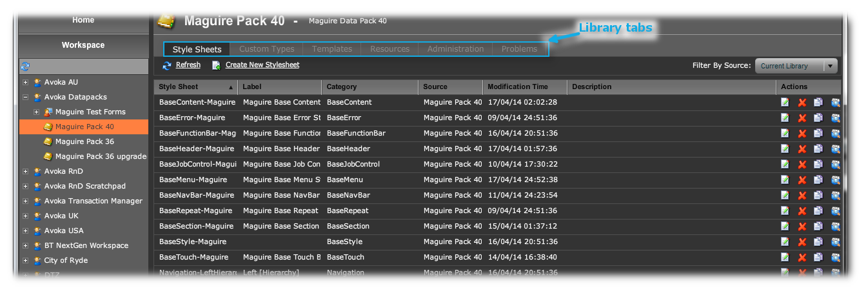Switch to the Custom Types tab

pyautogui.click(x=266, y=49)
